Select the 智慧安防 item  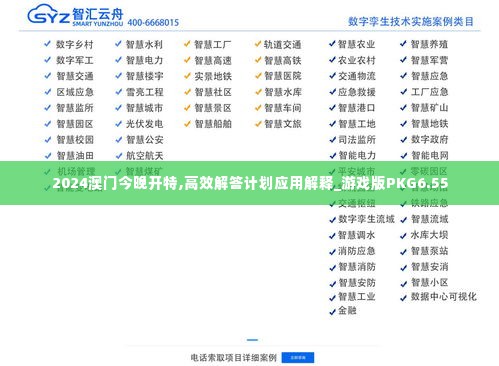click(357, 283)
